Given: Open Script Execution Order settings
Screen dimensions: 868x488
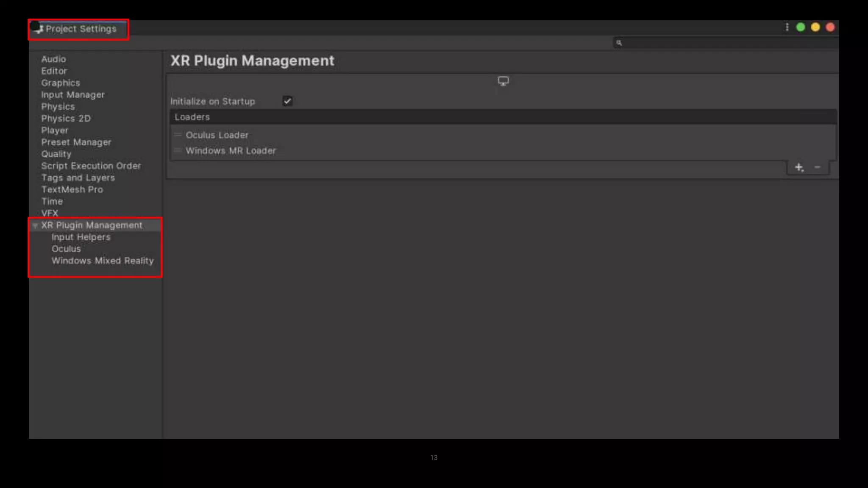Looking at the screenshot, I should [91, 166].
